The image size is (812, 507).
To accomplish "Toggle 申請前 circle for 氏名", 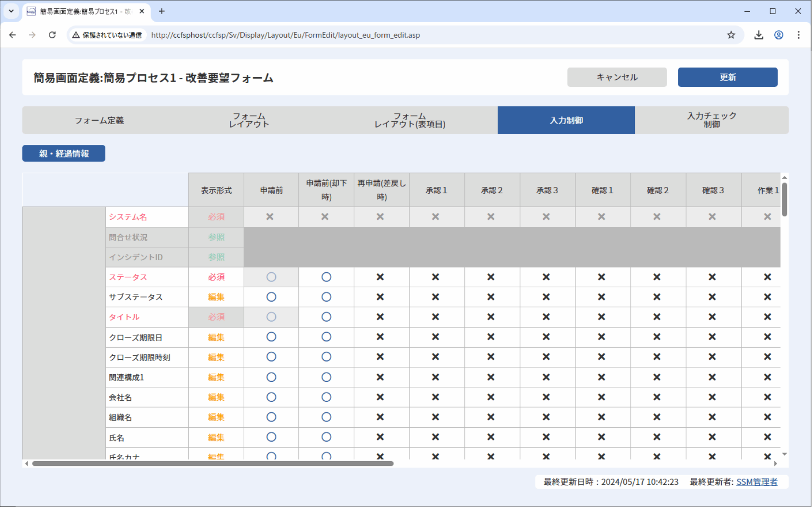I will (x=271, y=437).
